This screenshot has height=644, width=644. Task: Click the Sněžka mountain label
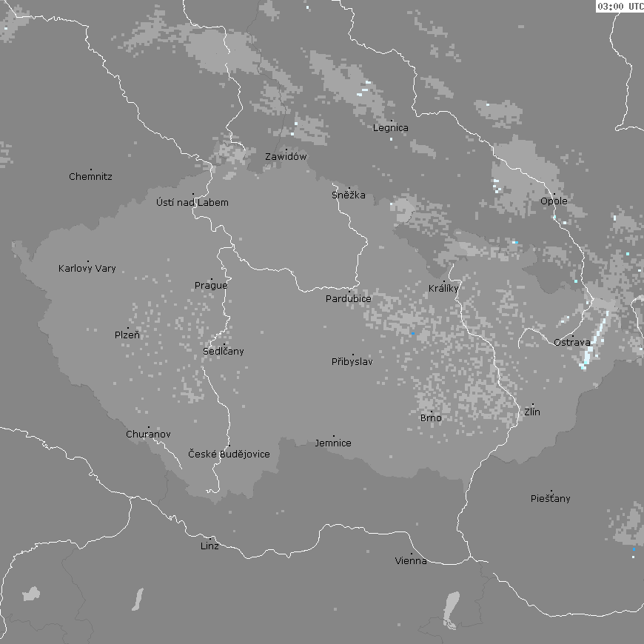pyautogui.click(x=349, y=195)
